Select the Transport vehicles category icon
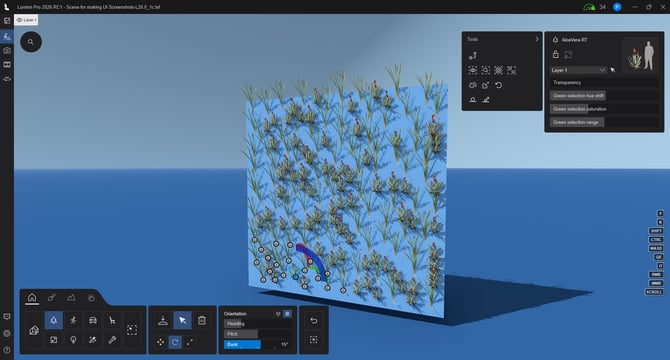Image resolution: width=670 pixels, height=360 pixels. point(93,320)
